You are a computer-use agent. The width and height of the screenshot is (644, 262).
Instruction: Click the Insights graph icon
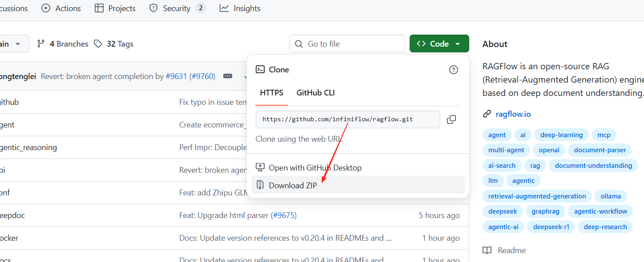[x=224, y=8]
